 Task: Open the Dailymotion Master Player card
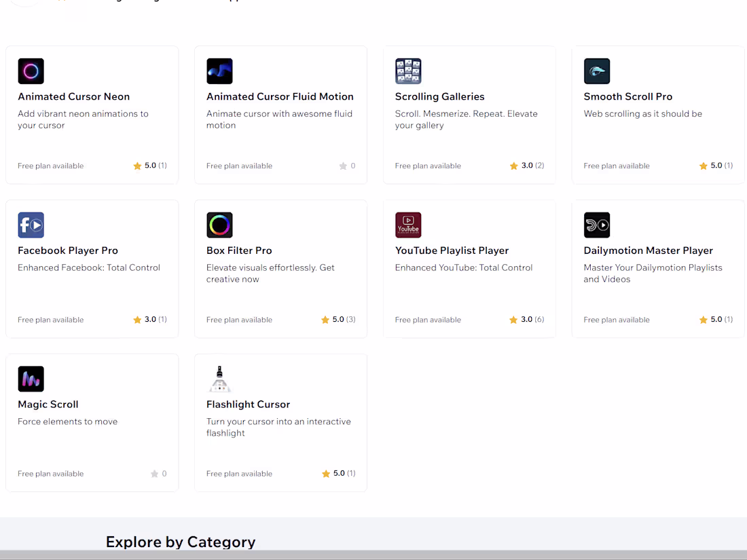pyautogui.click(x=658, y=269)
